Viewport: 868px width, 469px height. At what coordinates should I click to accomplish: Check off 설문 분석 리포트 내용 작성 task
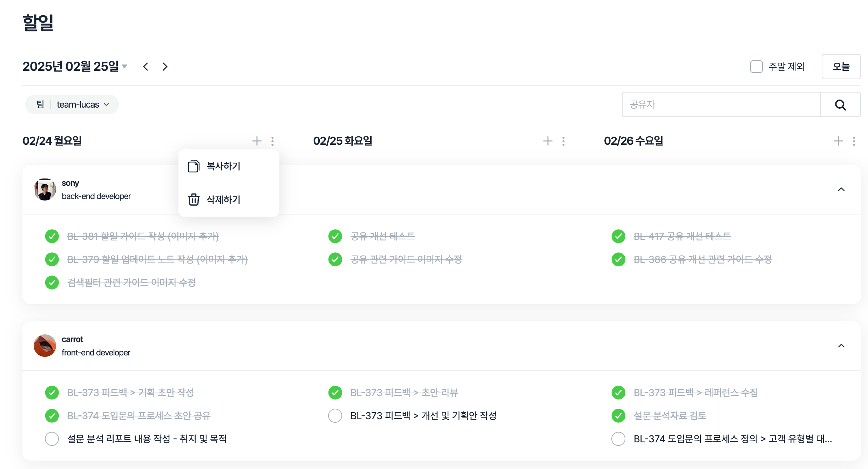[x=52, y=439]
